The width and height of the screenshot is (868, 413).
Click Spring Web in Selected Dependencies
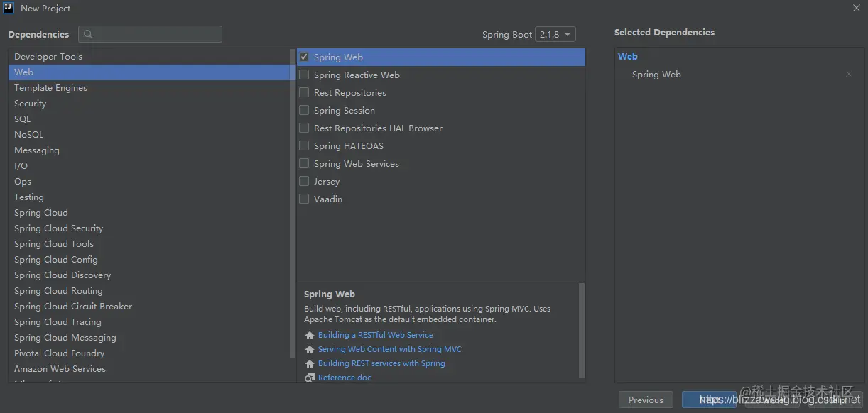(656, 75)
